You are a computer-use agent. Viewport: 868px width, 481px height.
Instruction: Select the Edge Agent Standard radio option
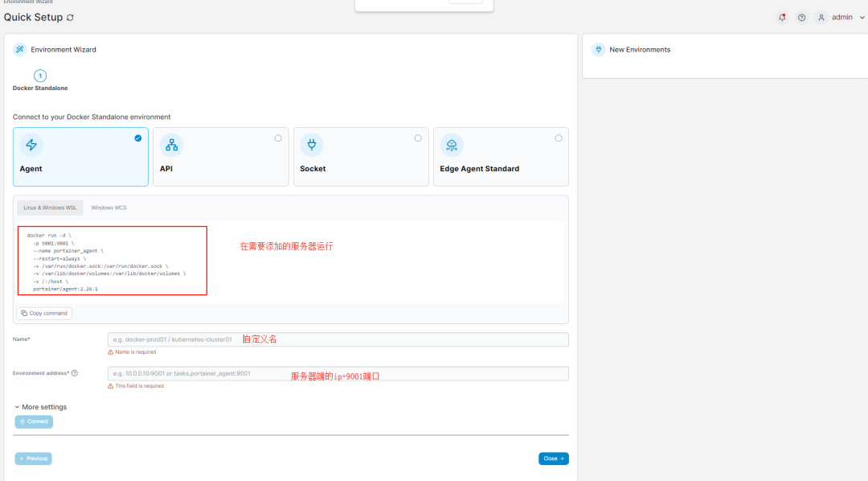click(x=558, y=138)
